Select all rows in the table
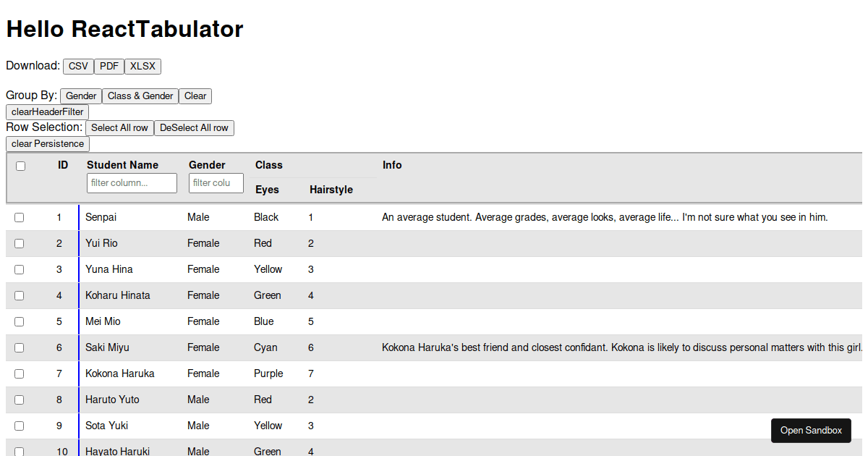The height and width of the screenshot is (456, 868). pos(119,127)
